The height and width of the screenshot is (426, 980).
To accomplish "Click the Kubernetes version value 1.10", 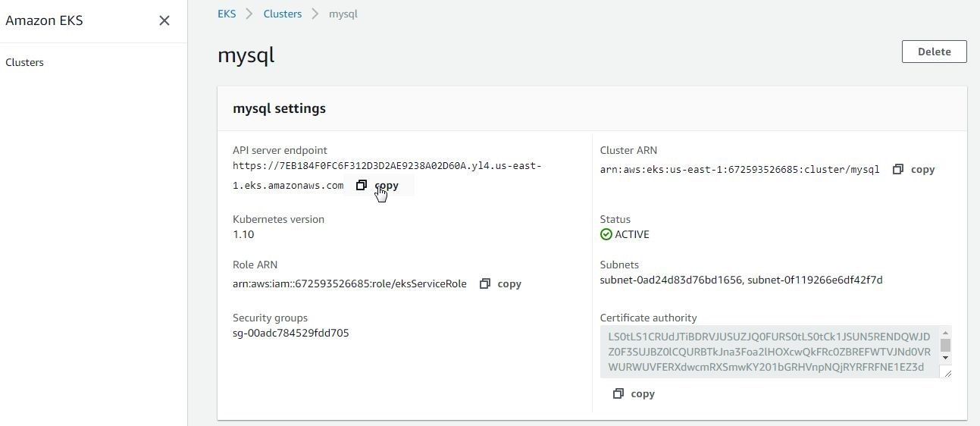I will (243, 234).
